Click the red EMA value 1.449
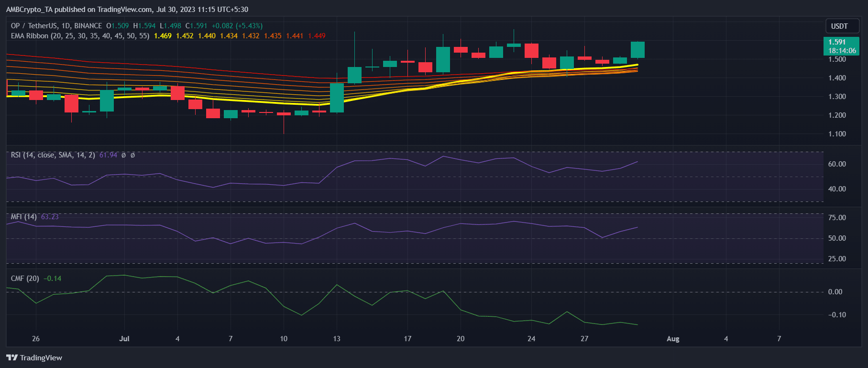This screenshot has height=368, width=868. pos(317,36)
